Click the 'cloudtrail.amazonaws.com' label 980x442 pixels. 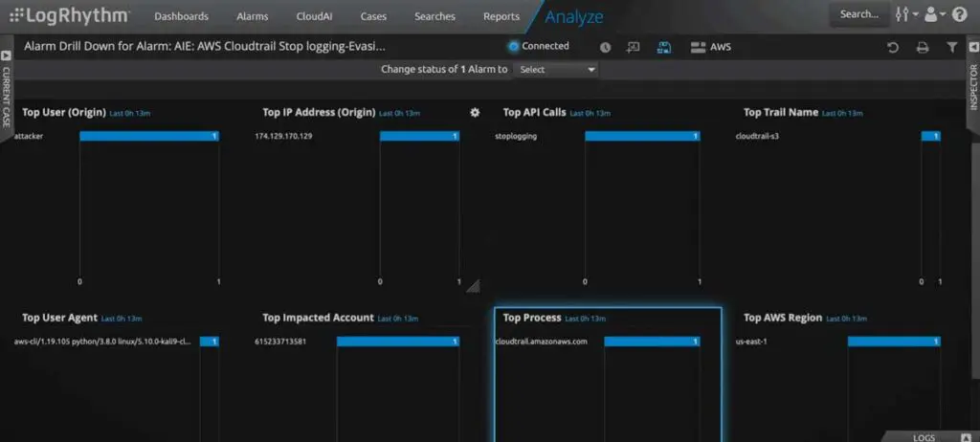(542, 342)
